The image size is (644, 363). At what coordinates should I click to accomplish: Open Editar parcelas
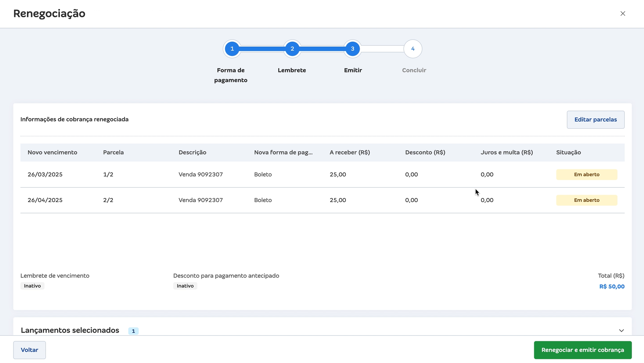[x=595, y=120]
